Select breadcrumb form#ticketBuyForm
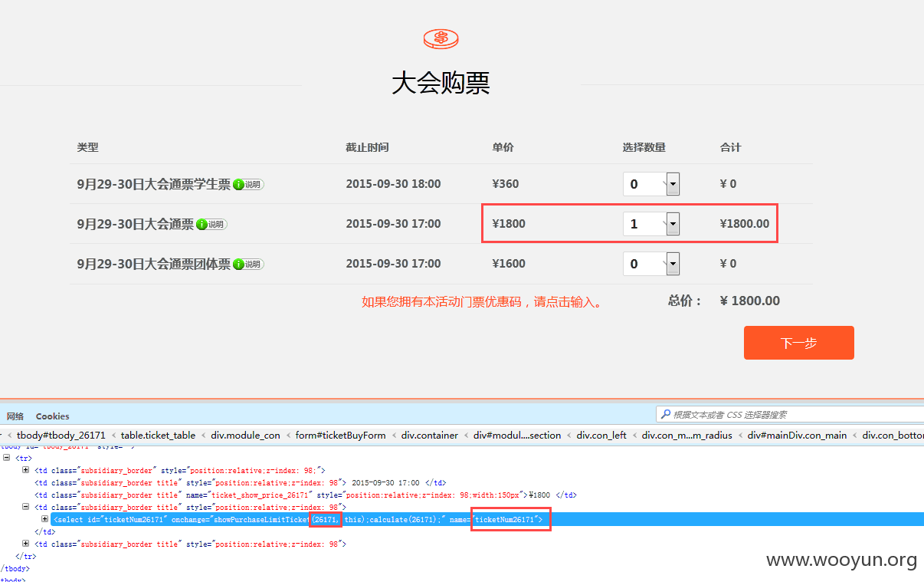This screenshot has height=582, width=924. pyautogui.click(x=341, y=436)
